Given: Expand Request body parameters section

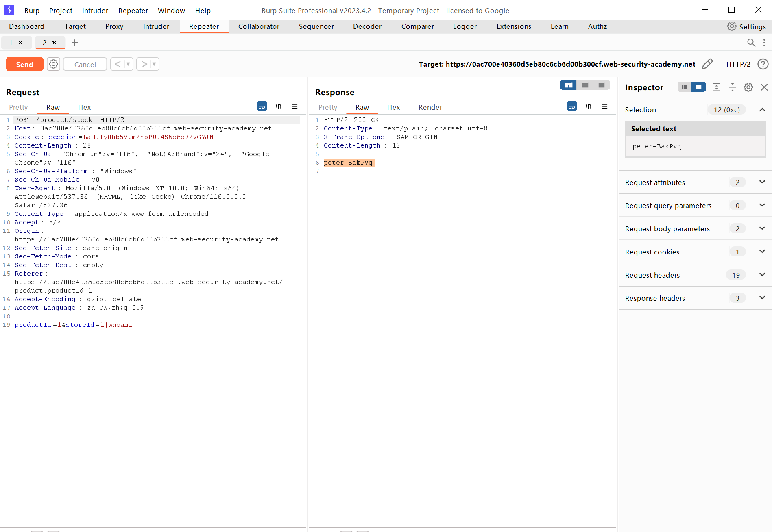Looking at the screenshot, I should point(762,228).
